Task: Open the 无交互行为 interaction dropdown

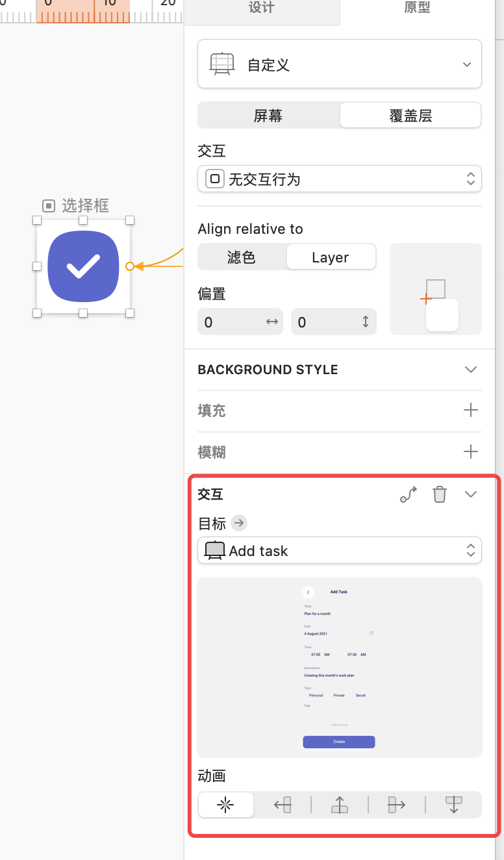Action: [x=339, y=179]
